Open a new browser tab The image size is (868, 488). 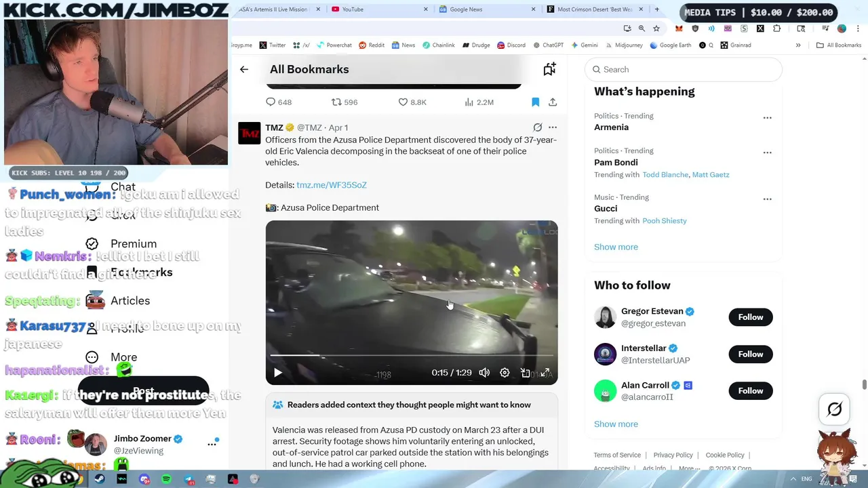(656, 9)
